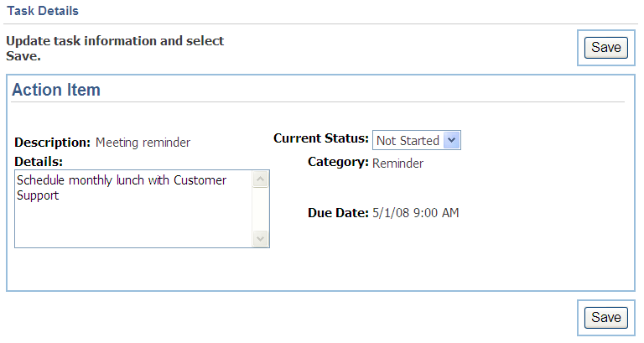This screenshot has height=343, width=644.
Task: Click the Meeting reminder description text
Action: (x=143, y=143)
